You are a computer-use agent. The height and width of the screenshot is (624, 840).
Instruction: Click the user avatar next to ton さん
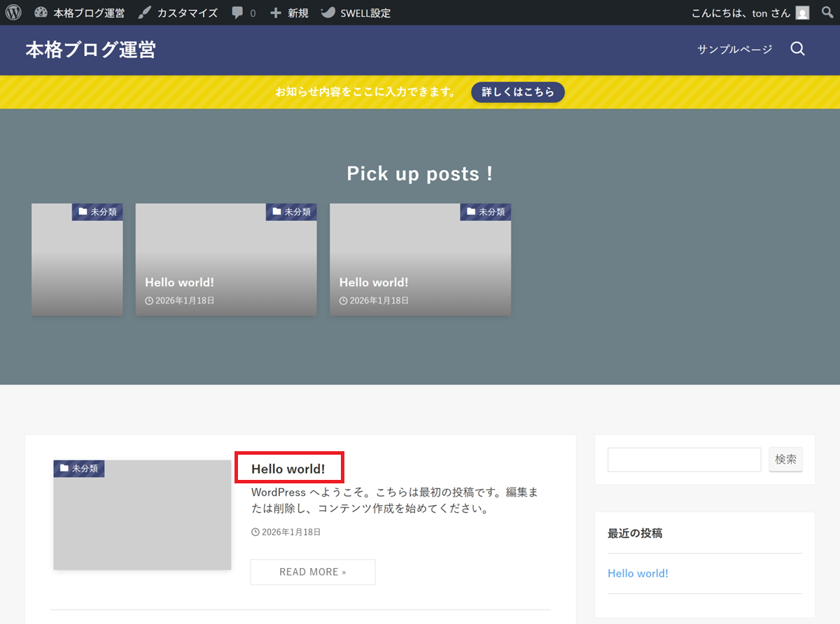pos(802,13)
